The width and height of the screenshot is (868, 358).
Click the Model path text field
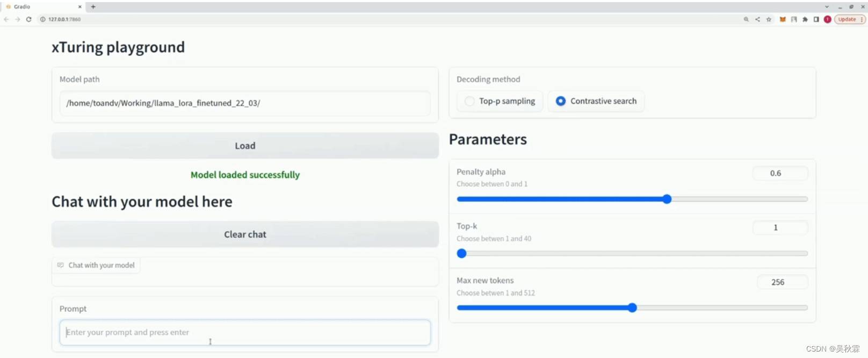coord(245,103)
